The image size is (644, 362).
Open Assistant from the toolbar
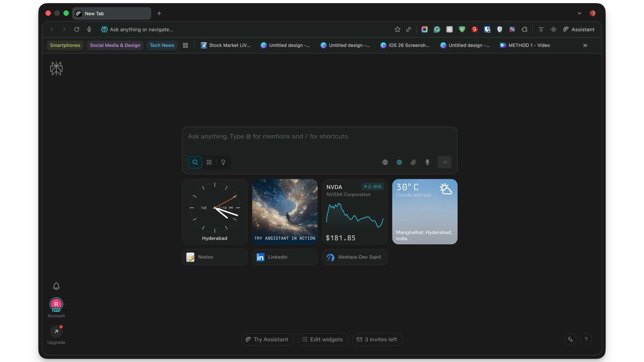pyautogui.click(x=579, y=29)
